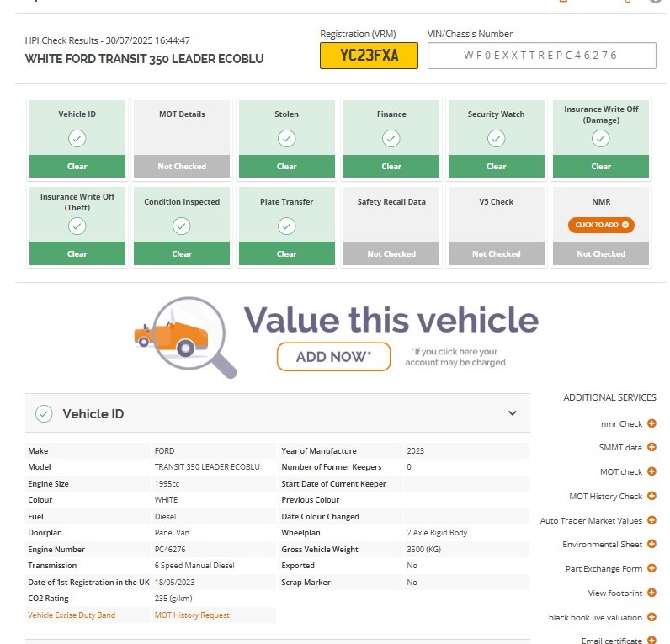Click the TRANSIT 350 LEADER ECOBLU model value
The height and width of the screenshot is (644, 670).
pos(207,466)
